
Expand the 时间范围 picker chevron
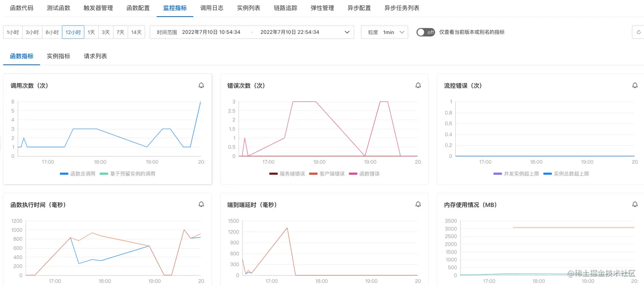(x=347, y=32)
